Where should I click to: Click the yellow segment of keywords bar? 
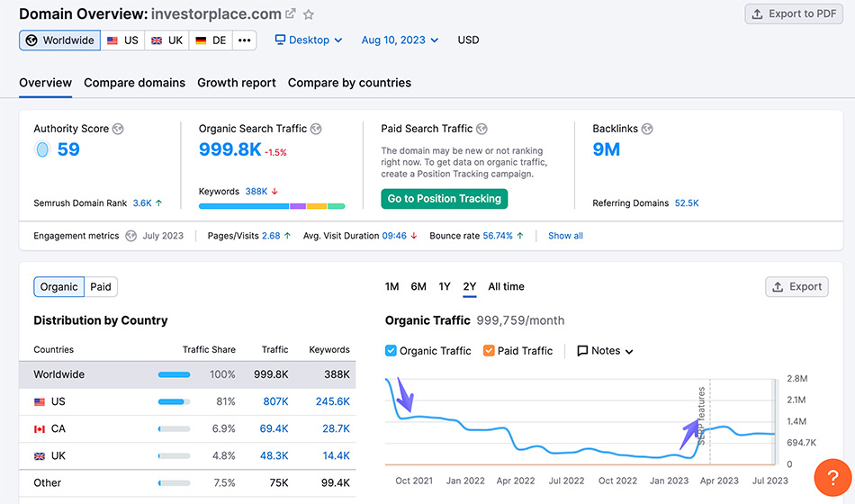pos(317,206)
